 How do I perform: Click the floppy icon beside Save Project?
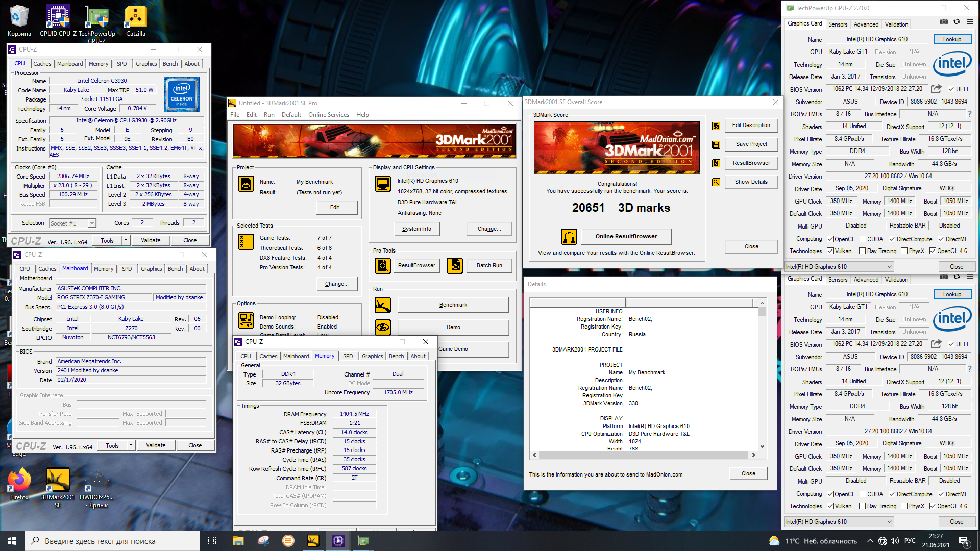[x=716, y=145]
